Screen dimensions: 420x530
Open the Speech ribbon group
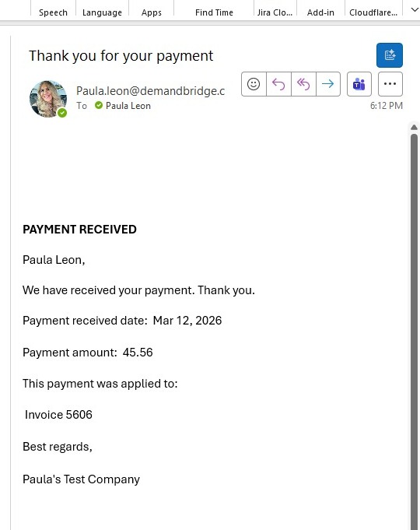53,12
